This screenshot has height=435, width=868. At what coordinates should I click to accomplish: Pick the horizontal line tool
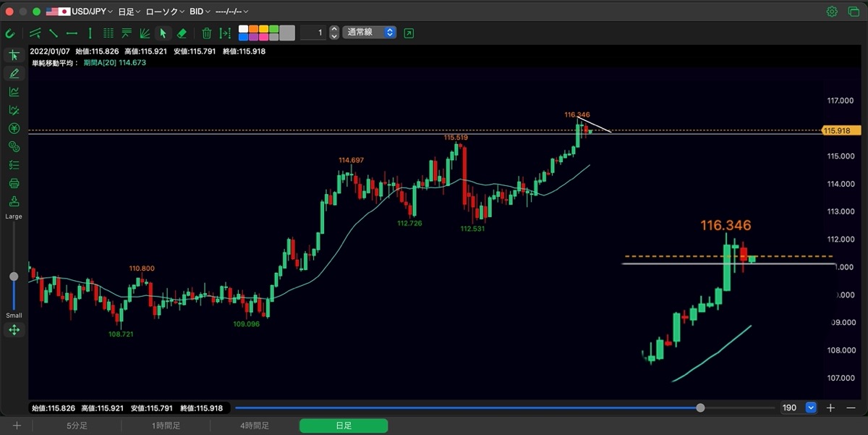click(72, 33)
